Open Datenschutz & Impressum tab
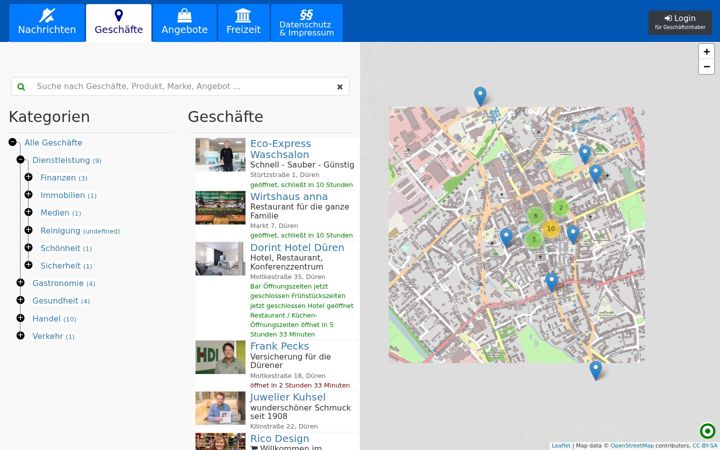The width and height of the screenshot is (720, 450). click(306, 23)
